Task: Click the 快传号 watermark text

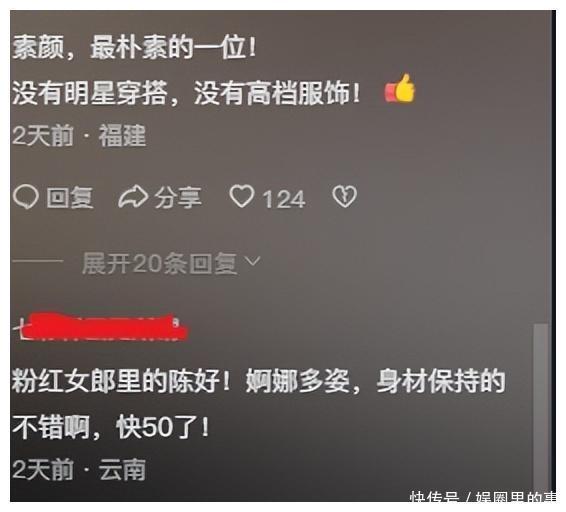Action: (434, 496)
